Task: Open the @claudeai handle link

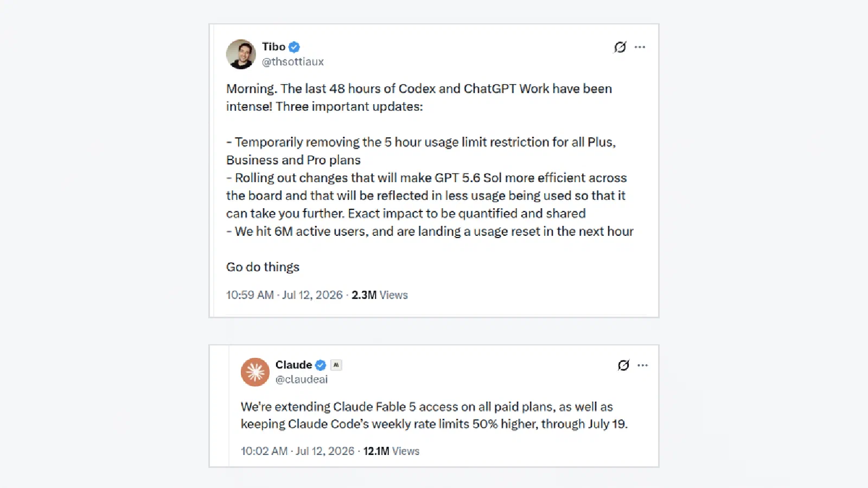Action: [302, 380]
